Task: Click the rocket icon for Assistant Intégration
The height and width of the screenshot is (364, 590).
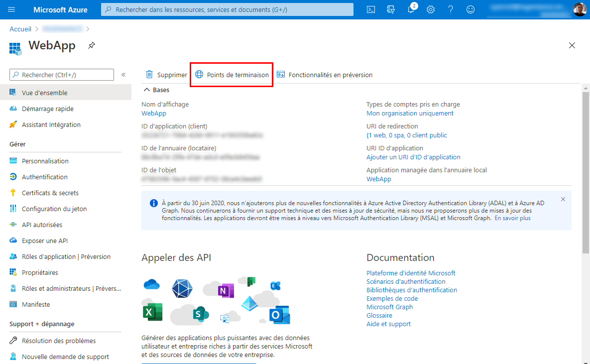Action: tap(13, 124)
